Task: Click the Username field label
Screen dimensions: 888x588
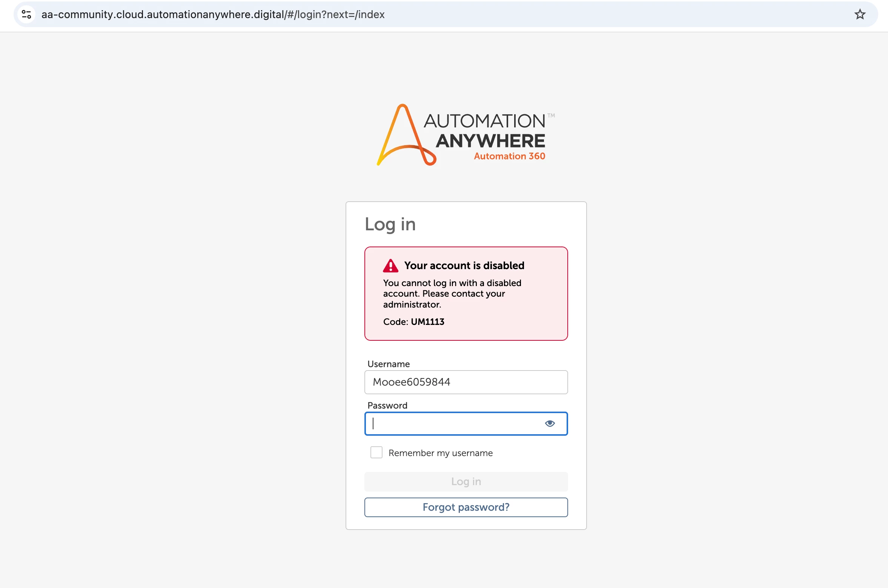Action: [389, 364]
